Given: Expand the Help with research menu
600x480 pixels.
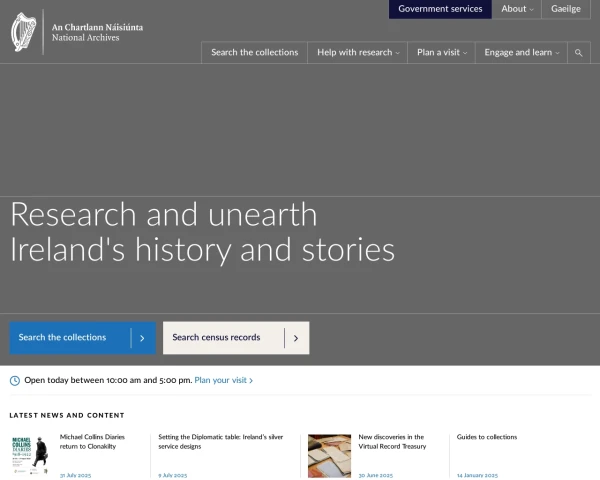Looking at the screenshot, I should point(358,53).
